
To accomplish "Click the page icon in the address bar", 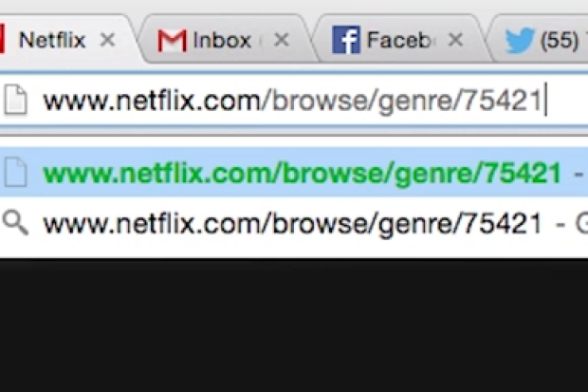I will coord(16,101).
